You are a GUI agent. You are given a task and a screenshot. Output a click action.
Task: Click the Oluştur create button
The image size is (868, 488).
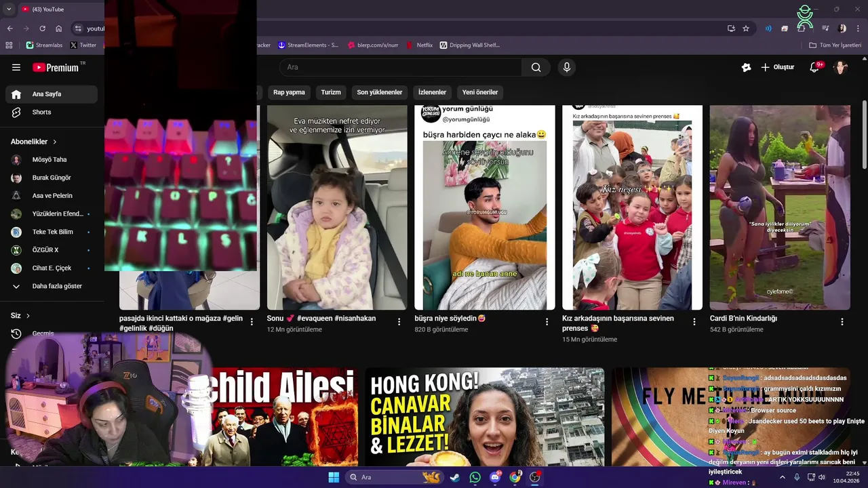coord(777,67)
